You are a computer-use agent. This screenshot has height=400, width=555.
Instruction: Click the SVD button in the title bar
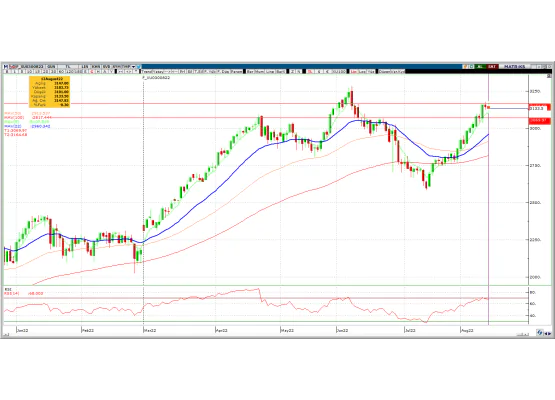point(107,67)
